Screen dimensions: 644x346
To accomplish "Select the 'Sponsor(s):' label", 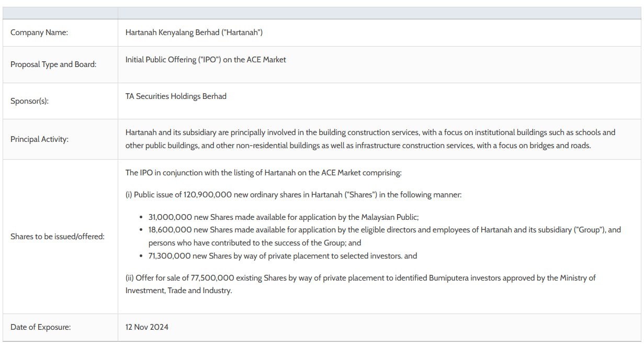I will (x=29, y=101).
